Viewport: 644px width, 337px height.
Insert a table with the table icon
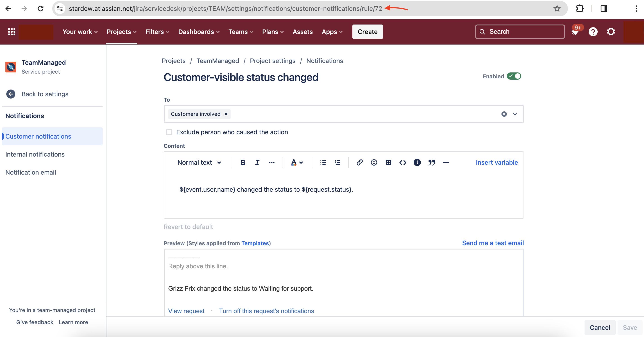(388, 162)
